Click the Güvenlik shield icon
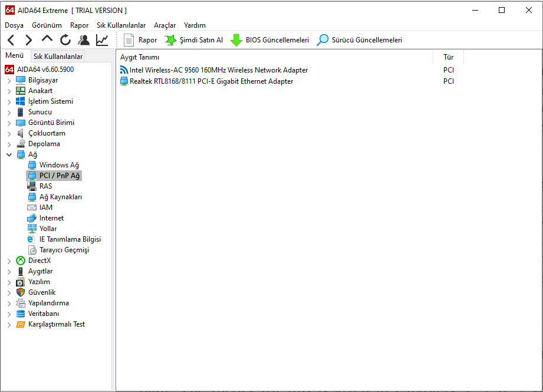The height and width of the screenshot is (392, 543). 21,292
